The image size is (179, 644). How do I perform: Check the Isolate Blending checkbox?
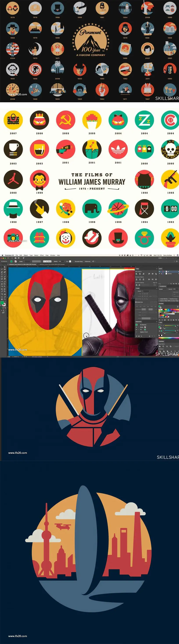(159, 299)
